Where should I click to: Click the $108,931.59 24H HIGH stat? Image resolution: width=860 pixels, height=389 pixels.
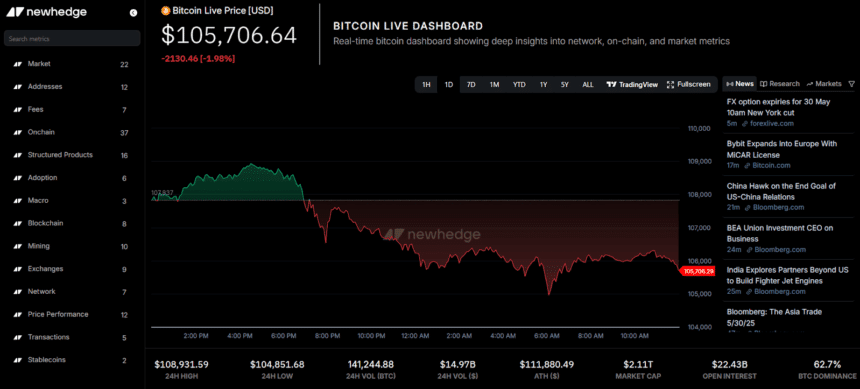click(x=181, y=370)
